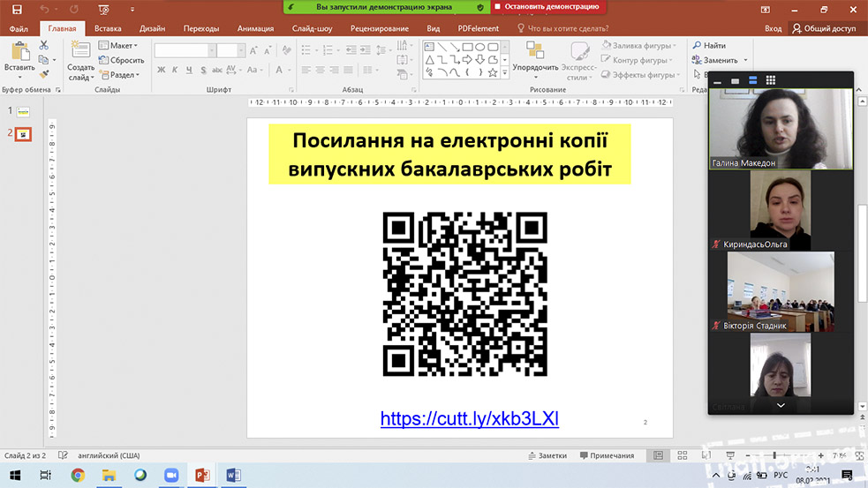Image resolution: width=868 pixels, height=488 pixels.
Task: Click the Share (Общий доступ) button
Action: [824, 28]
